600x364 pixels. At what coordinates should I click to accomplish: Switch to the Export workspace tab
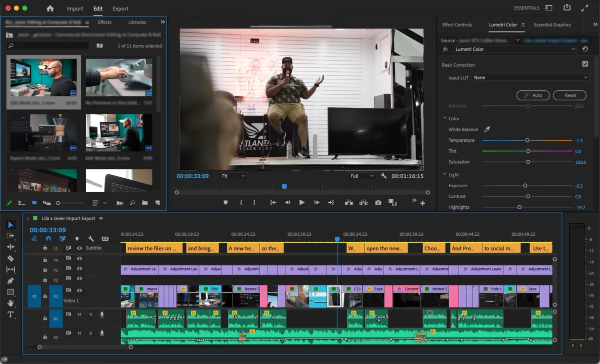[120, 8]
